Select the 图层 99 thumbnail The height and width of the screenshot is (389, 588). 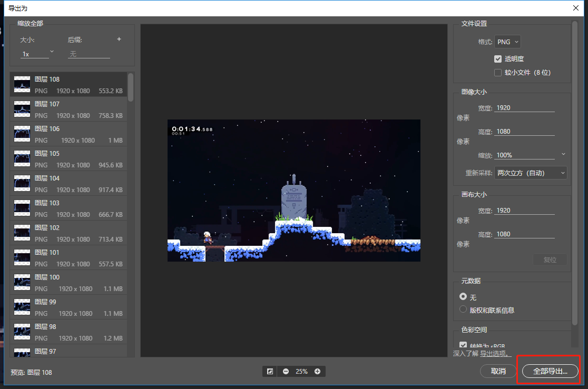(x=22, y=307)
